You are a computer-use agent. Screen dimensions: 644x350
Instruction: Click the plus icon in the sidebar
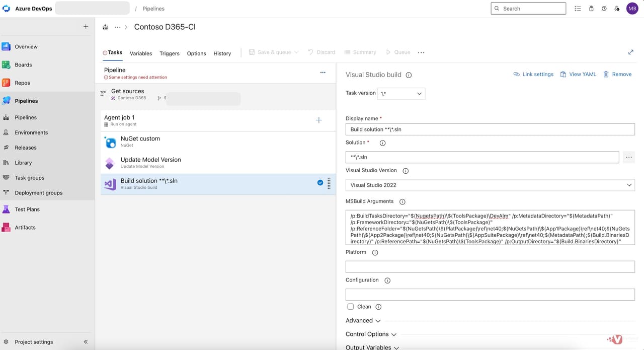click(86, 27)
